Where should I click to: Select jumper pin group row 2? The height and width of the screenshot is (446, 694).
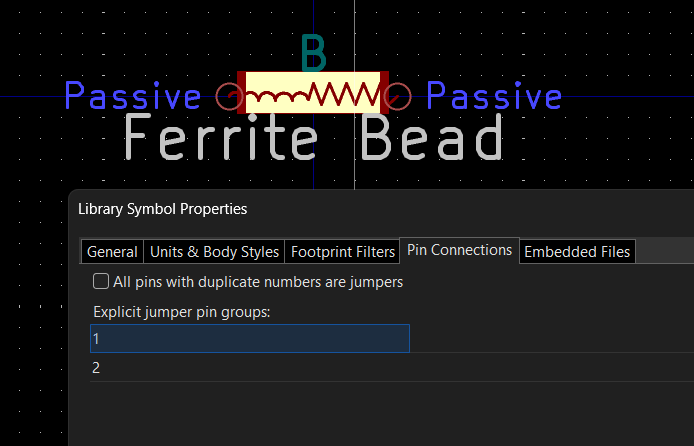[392, 367]
